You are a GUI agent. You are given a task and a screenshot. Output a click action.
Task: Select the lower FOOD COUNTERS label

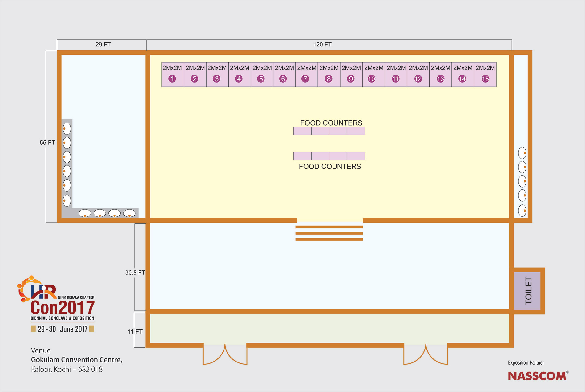click(330, 167)
